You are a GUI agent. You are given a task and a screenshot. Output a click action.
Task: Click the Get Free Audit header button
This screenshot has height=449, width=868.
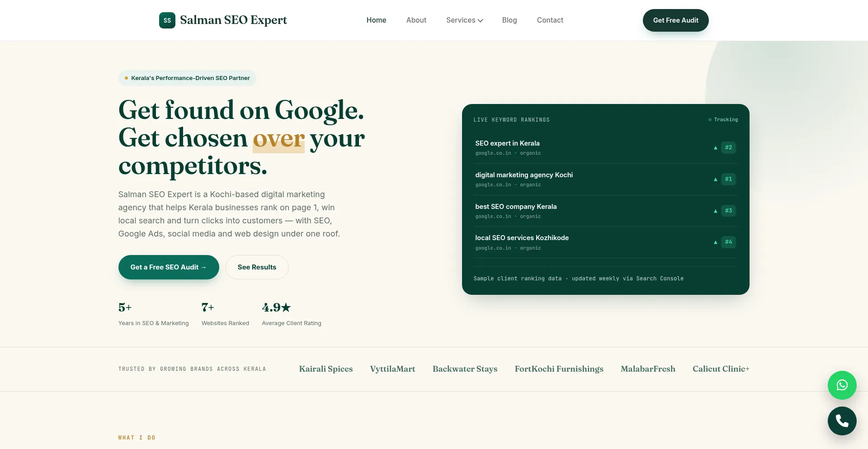point(675,20)
